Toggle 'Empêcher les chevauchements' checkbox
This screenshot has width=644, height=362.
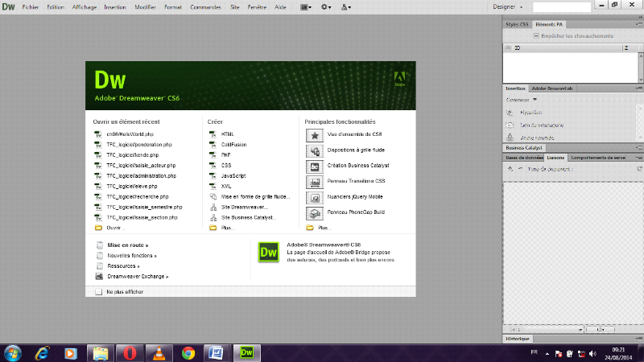pos(535,35)
